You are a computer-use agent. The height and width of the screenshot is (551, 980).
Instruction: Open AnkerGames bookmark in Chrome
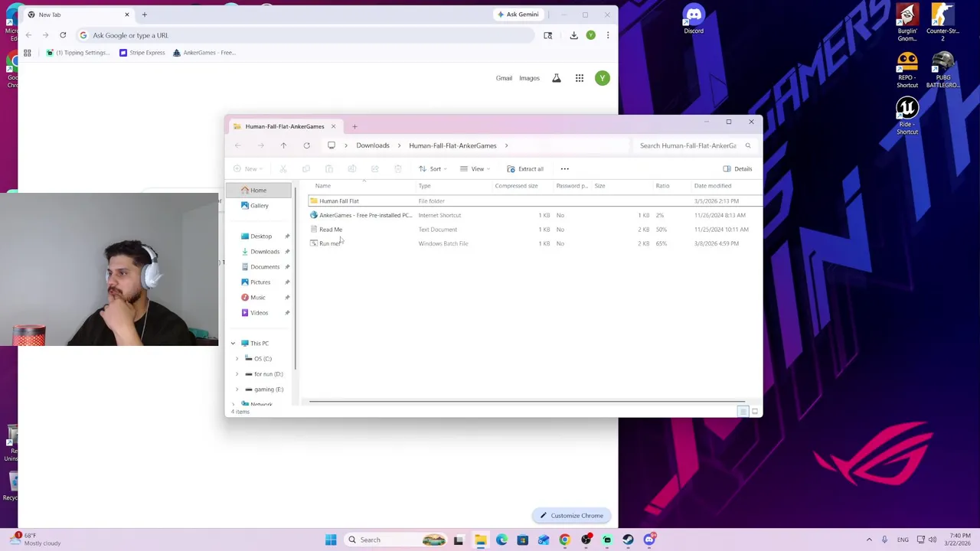coord(204,53)
